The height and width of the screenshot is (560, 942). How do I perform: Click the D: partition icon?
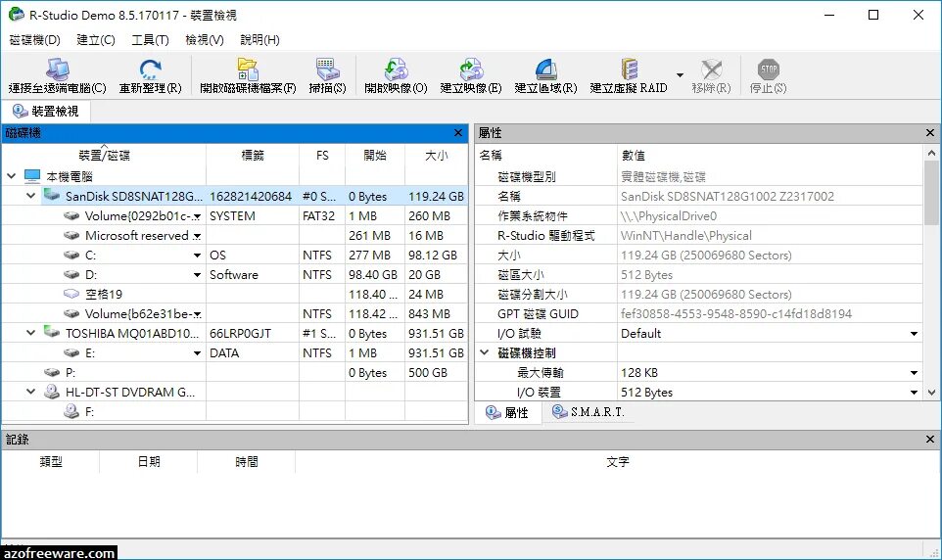71,274
